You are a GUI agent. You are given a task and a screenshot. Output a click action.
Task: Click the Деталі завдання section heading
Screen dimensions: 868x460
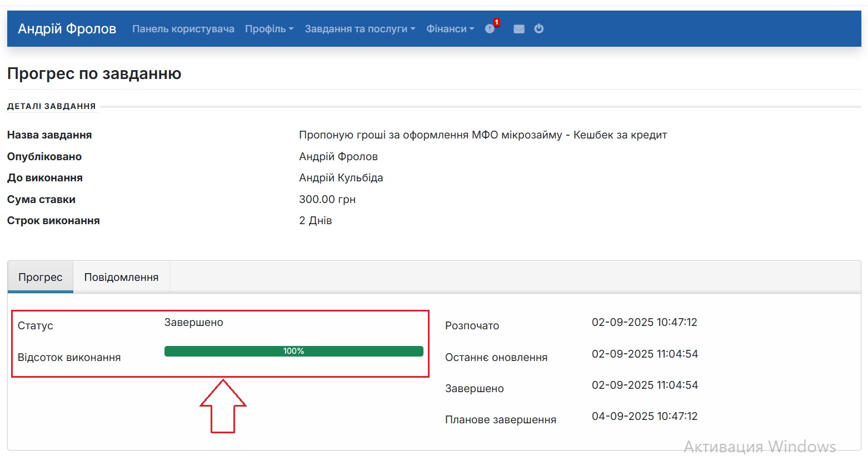coord(51,106)
